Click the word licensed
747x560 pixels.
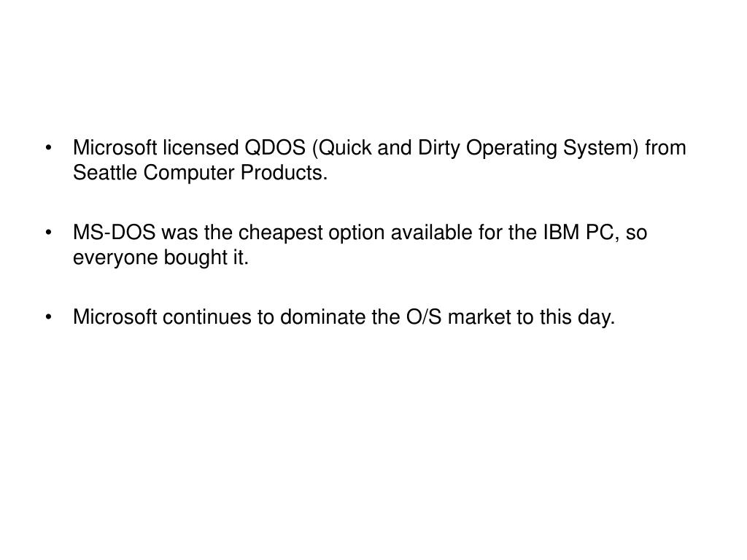click(x=201, y=147)
